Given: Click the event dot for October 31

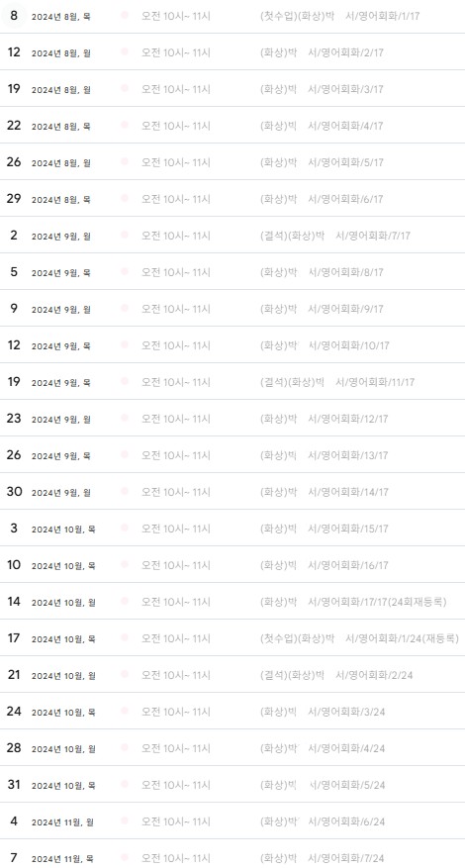Looking at the screenshot, I should [x=125, y=783].
